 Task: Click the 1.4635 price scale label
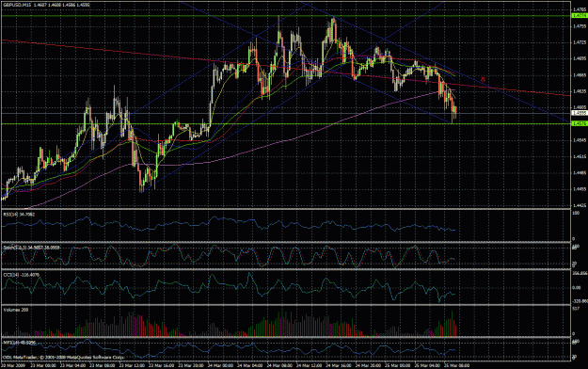point(580,91)
